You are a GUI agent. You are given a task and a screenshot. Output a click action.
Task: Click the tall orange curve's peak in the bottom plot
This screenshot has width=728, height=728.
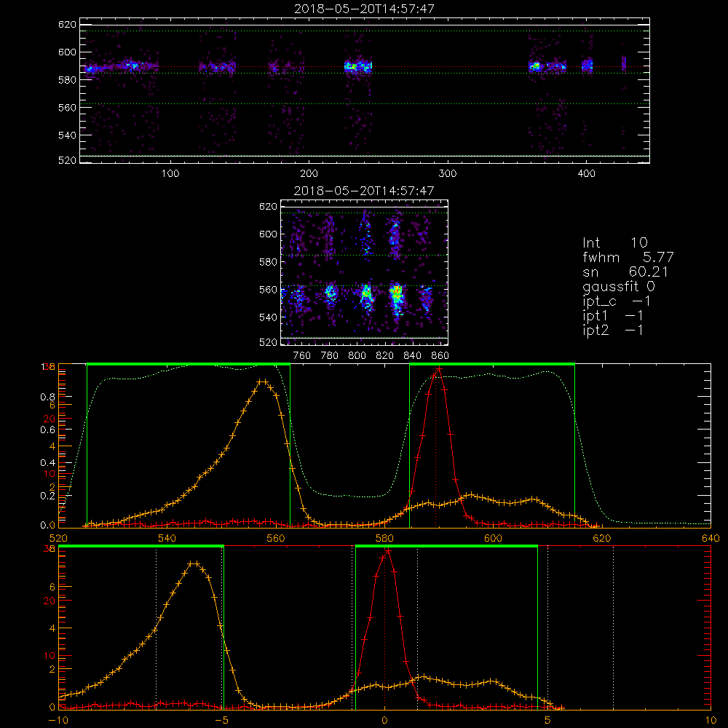tap(194, 563)
